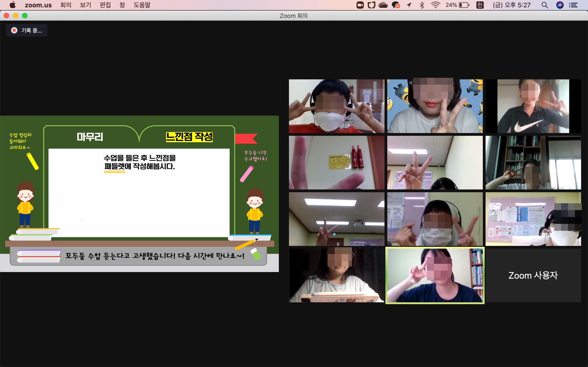
Task: Open the bracket-shaped menu bar icon
Action: coord(371,5)
